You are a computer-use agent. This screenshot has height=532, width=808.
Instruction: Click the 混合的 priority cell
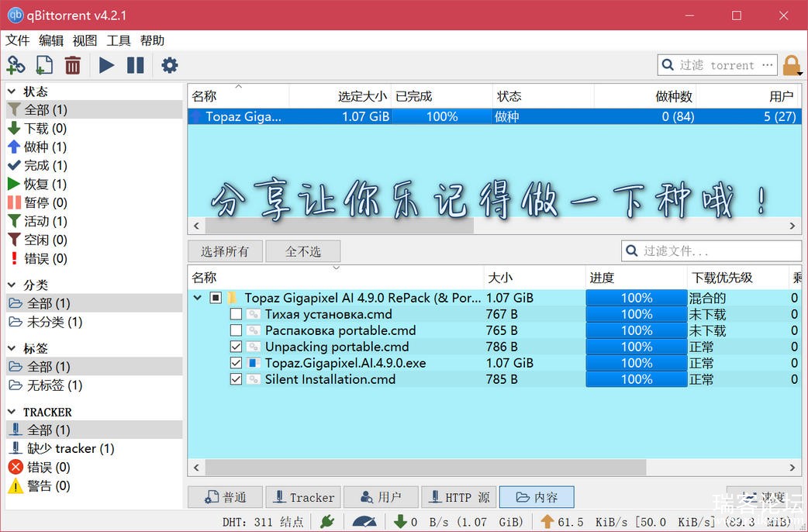(738, 298)
